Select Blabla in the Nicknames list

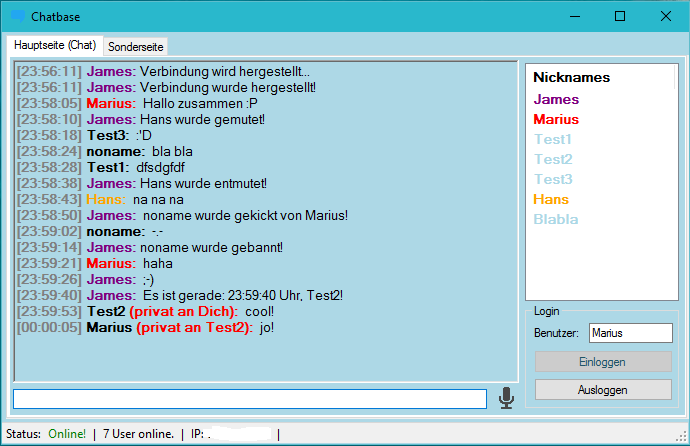[555, 219]
